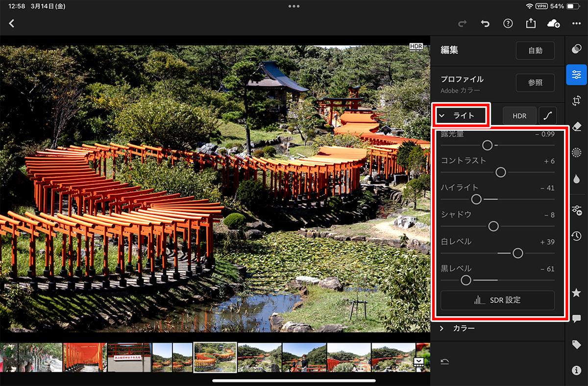The width and height of the screenshot is (588, 386).
Task: Select the crop and rotate tool
Action: click(576, 101)
